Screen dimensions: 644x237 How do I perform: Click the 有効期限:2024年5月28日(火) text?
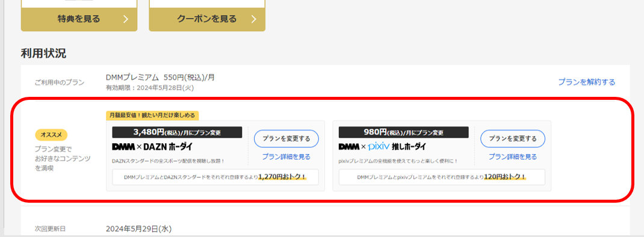[149, 87]
